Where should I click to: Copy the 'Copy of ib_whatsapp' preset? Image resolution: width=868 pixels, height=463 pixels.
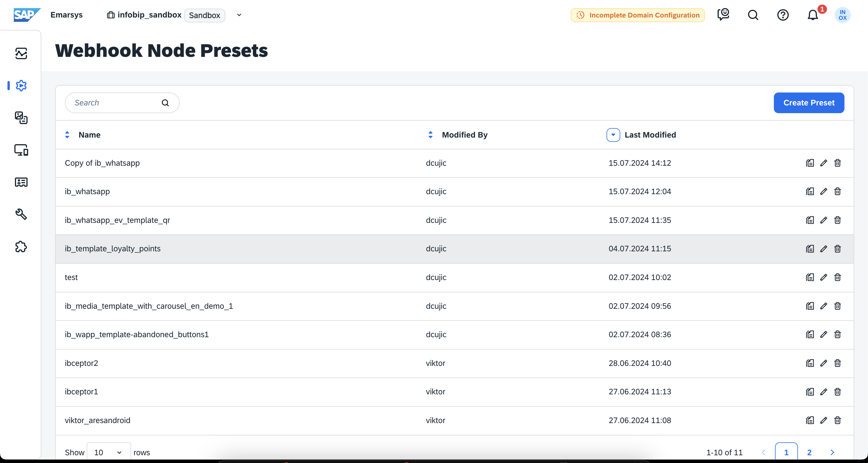tap(810, 163)
